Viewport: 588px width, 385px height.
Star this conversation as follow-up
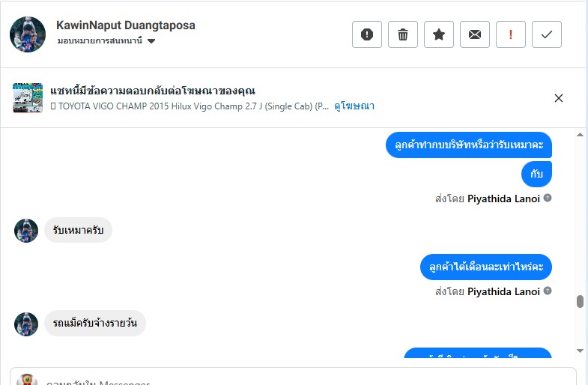click(x=439, y=34)
